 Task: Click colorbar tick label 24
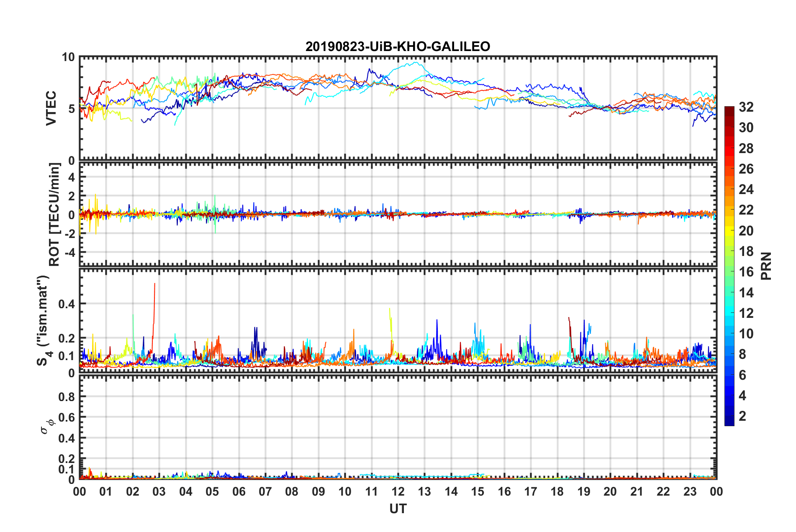point(746,189)
